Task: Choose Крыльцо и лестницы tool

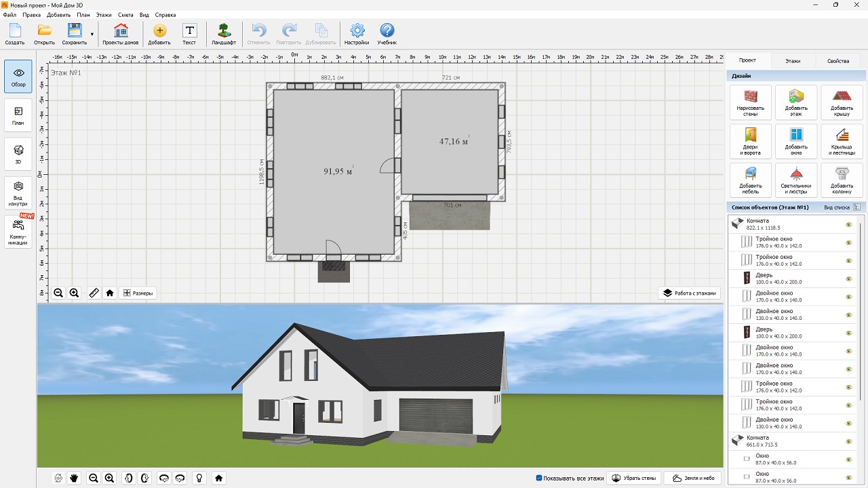Action: [841, 141]
